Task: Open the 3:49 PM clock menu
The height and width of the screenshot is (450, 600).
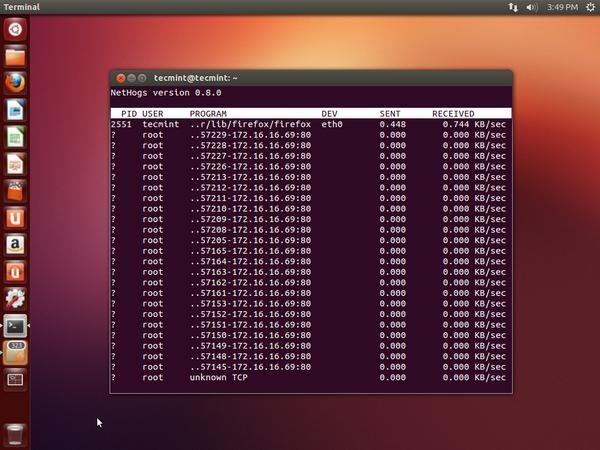Action: coord(562,7)
